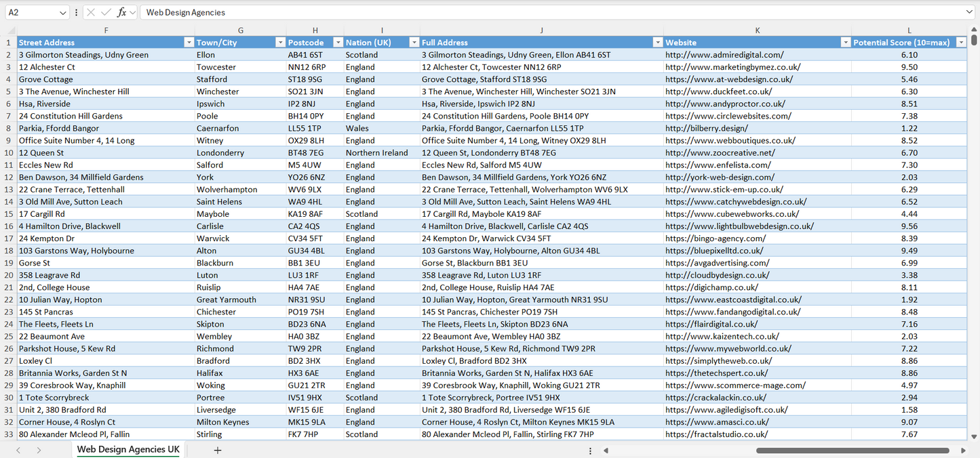
Task: Select row 7 header
Action: coord(8,116)
